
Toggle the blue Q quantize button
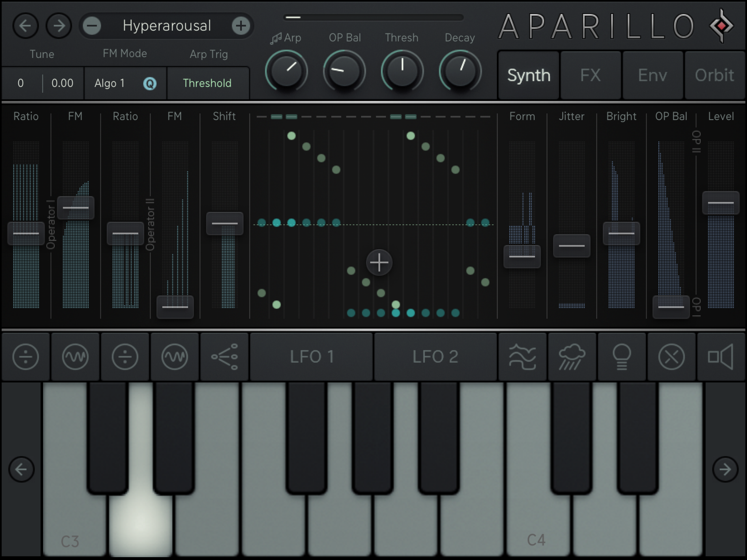[x=150, y=83]
